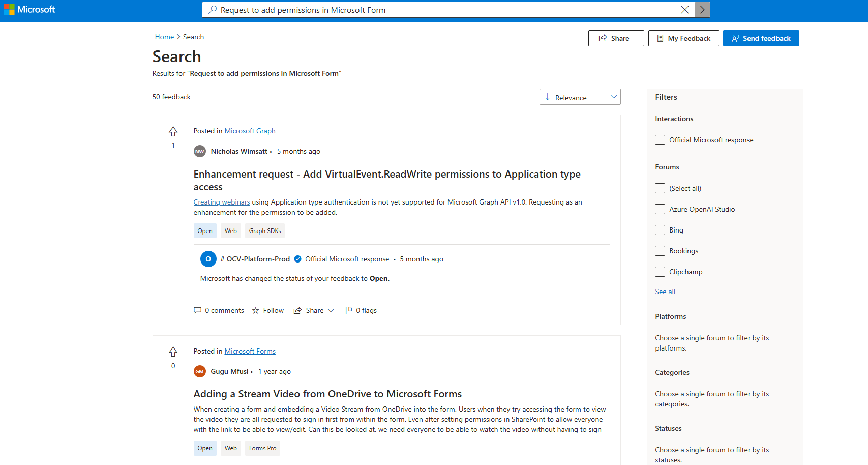The image size is (868, 465).
Task: Click the Forms Pro tag
Action: click(x=263, y=448)
